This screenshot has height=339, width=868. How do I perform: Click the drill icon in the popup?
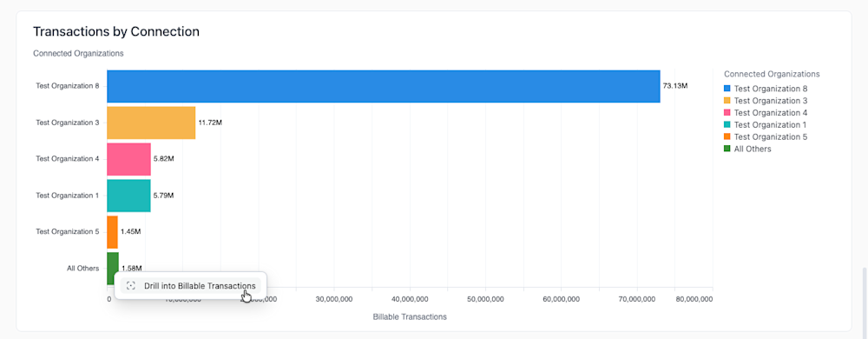tap(131, 286)
